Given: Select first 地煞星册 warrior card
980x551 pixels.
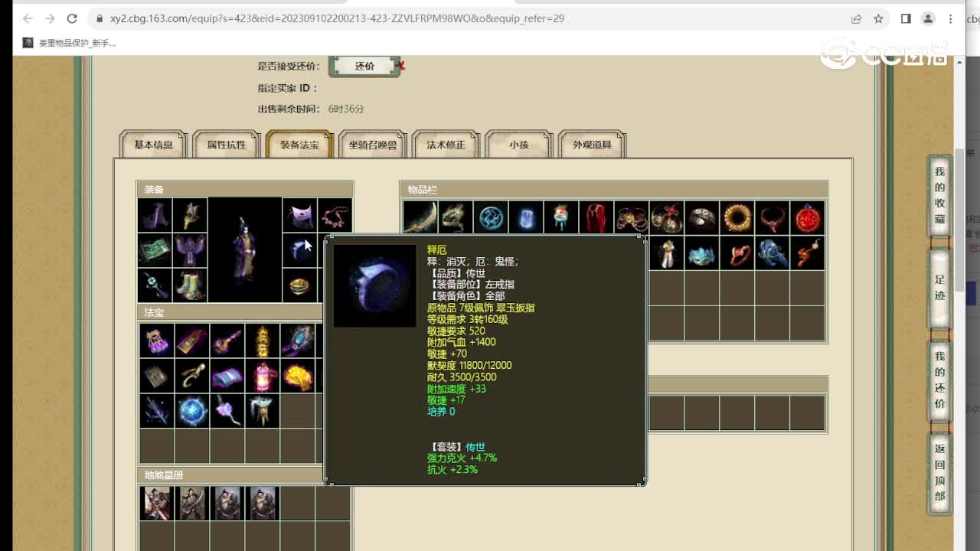Looking at the screenshot, I should pyautogui.click(x=157, y=503).
